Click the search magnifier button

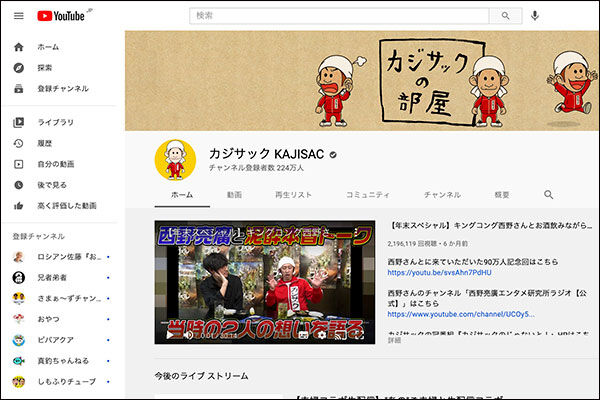[x=505, y=16]
